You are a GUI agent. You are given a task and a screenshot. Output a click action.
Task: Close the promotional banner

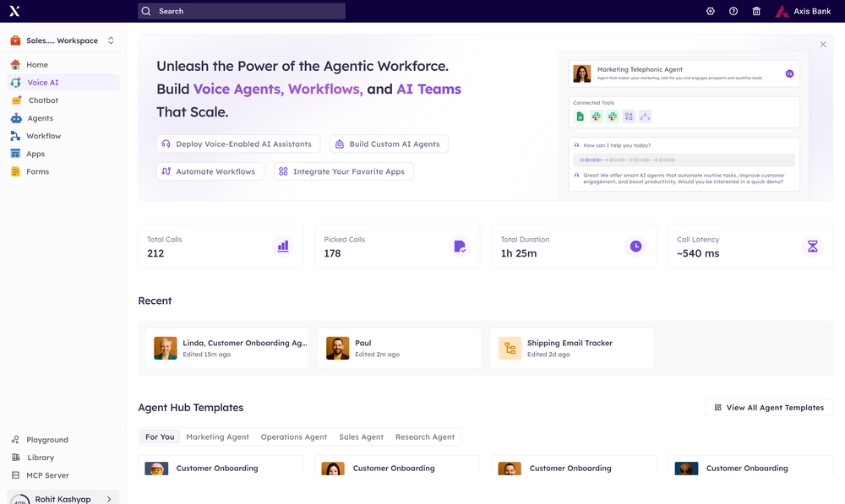coord(823,45)
